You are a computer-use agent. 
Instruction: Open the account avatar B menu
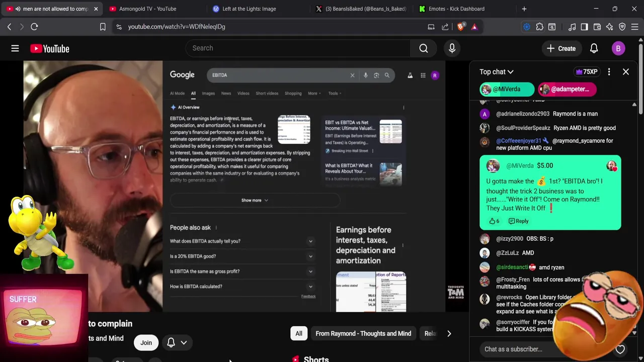[618, 48]
